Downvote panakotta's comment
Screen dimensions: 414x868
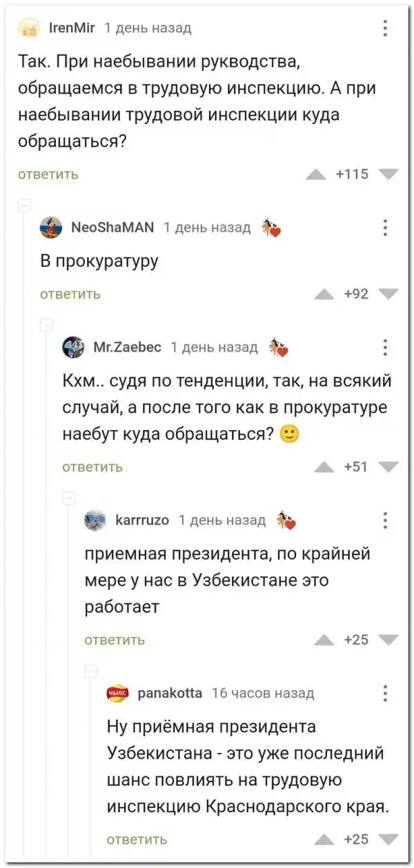click(388, 838)
